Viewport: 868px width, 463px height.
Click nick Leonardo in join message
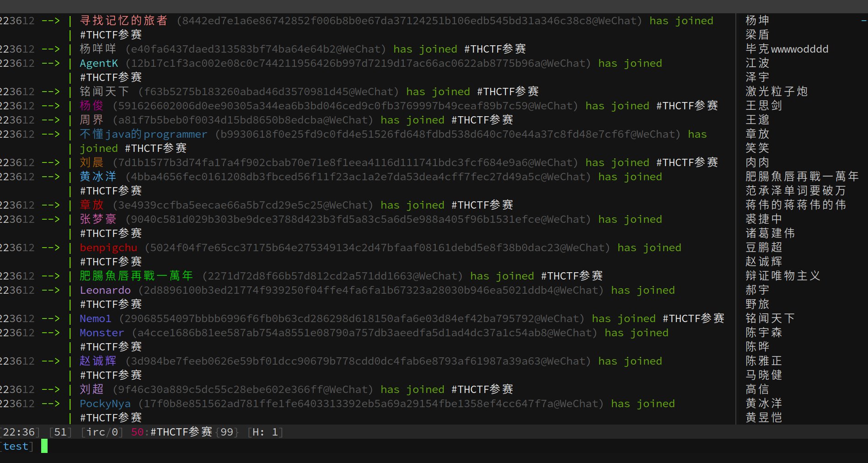click(x=105, y=290)
